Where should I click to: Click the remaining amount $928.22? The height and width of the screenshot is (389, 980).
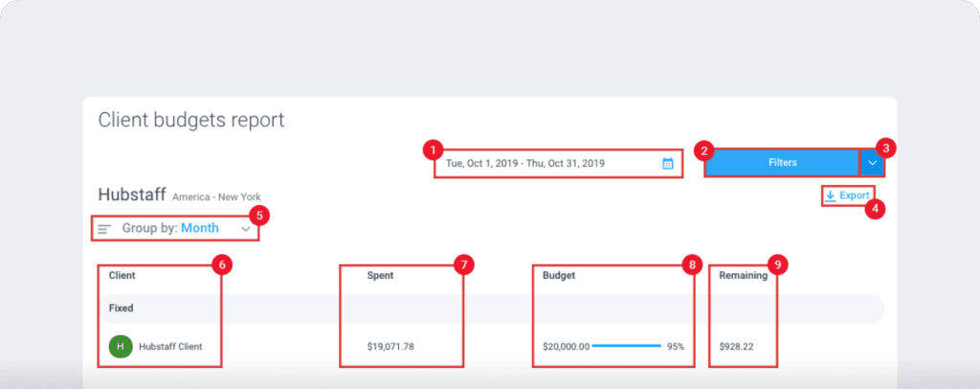click(736, 346)
